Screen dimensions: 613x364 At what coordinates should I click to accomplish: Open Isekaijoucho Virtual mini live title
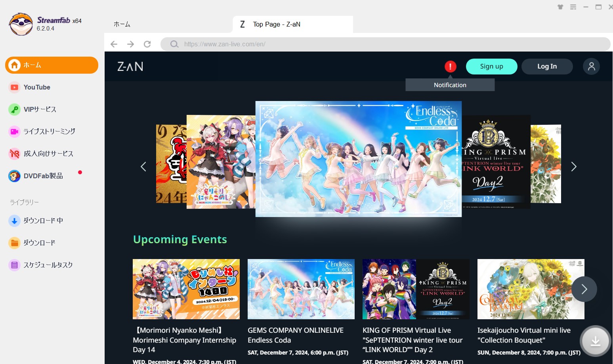[524, 335]
